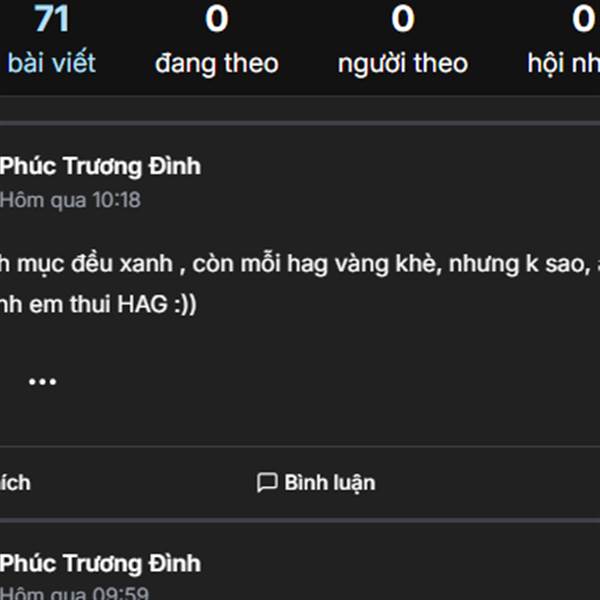Click the 0 count above "đang theo"

[217, 19]
